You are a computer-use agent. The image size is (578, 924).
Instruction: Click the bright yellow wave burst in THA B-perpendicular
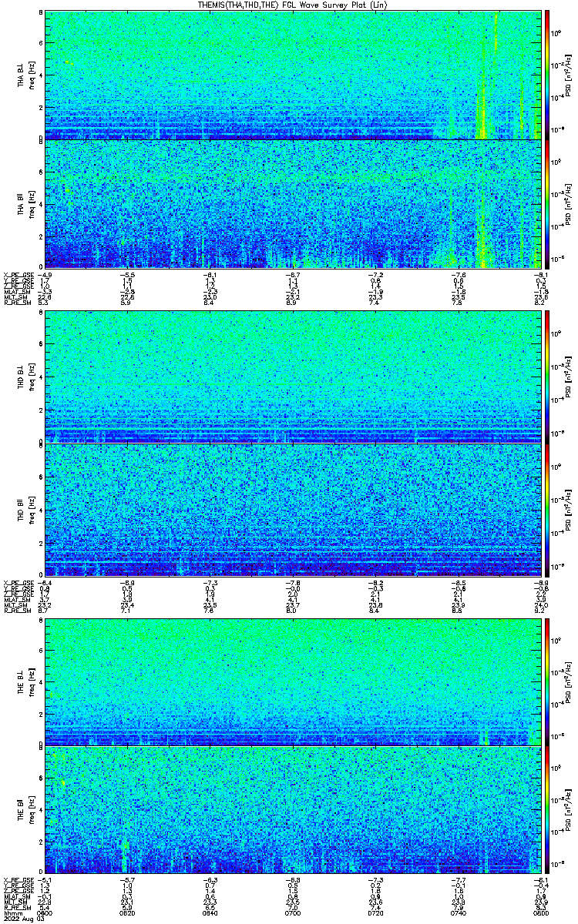coord(484,108)
